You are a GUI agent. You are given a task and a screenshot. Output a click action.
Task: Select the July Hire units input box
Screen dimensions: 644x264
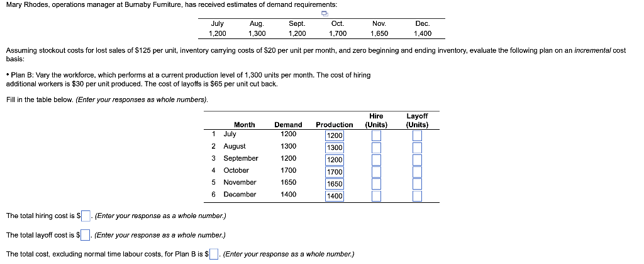377,135
